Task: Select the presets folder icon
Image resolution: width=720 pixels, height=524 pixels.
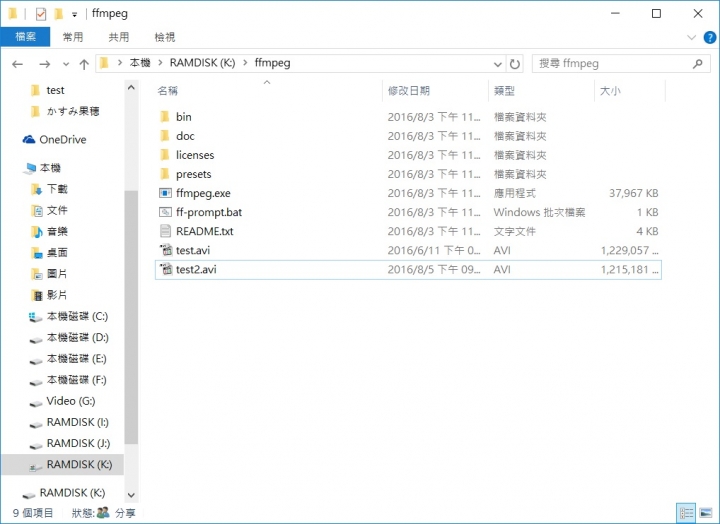Action: pos(165,174)
